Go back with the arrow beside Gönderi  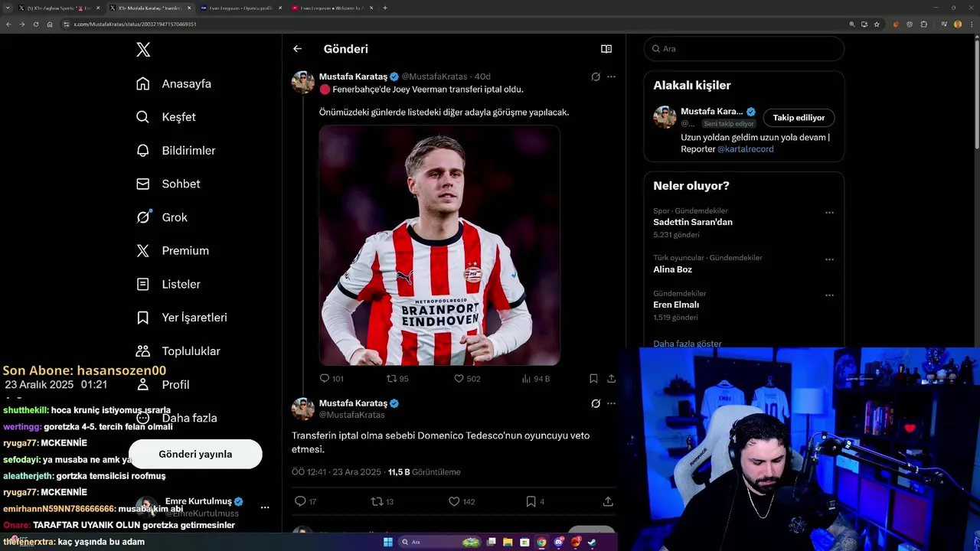tap(297, 49)
